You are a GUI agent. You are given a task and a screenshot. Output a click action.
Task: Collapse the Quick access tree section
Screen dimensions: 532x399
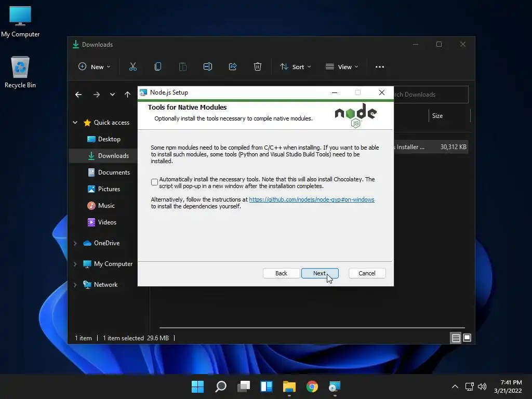click(x=75, y=123)
